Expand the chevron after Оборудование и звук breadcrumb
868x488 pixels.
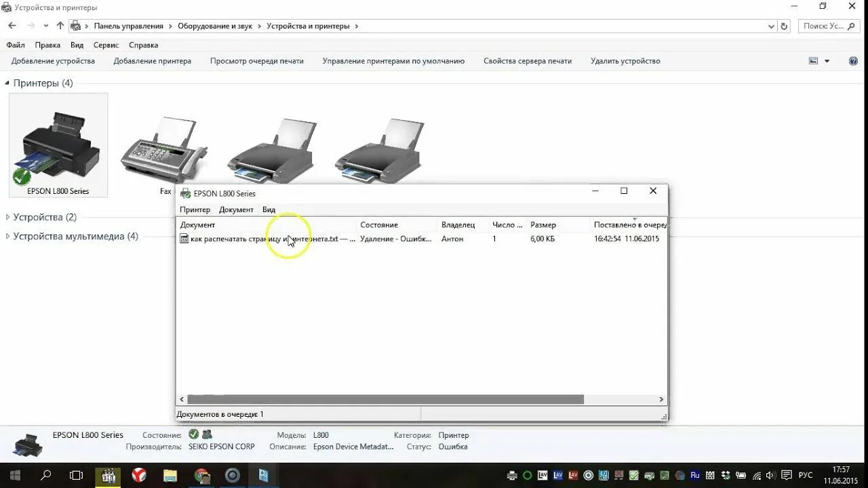259,26
